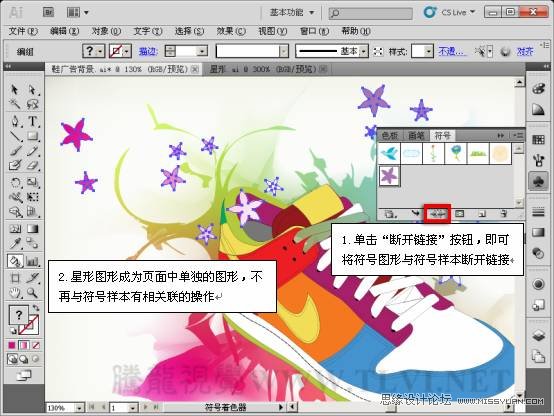554x416 pixels.
Task: Reset to default fill and stroke
Action: tap(13, 331)
